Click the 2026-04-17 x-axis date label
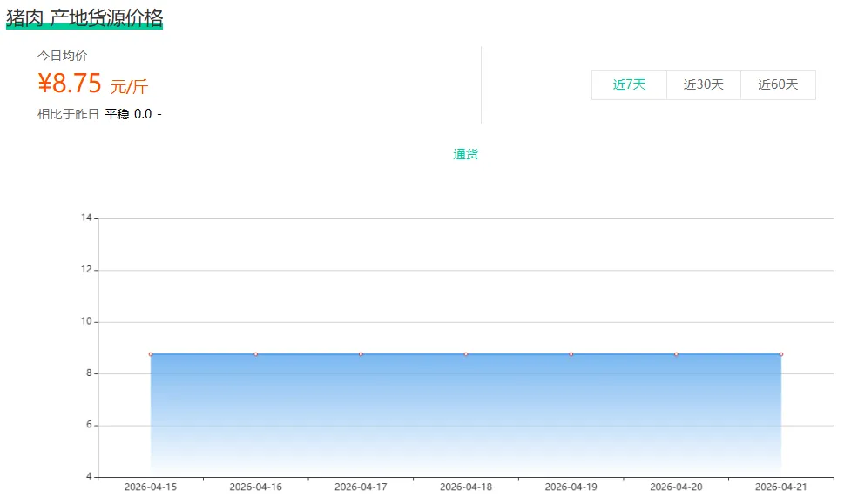This screenshot has height=504, width=851. [361, 487]
